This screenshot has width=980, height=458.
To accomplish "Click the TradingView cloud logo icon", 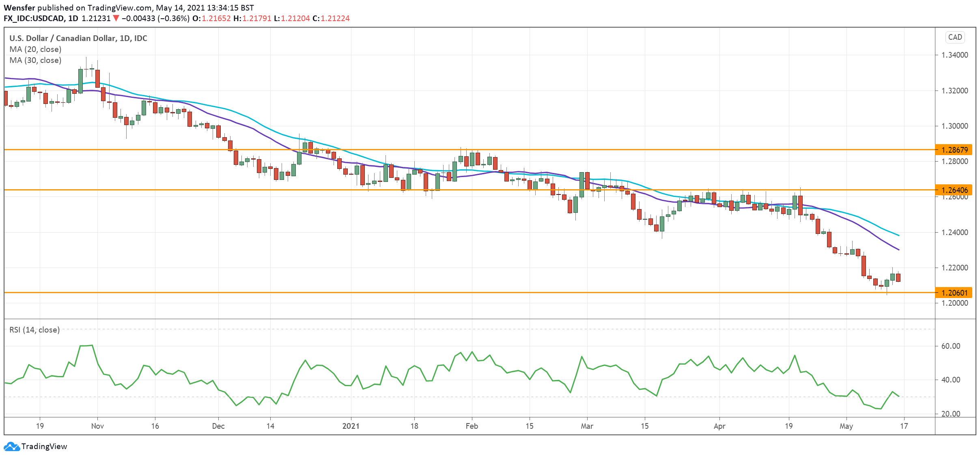I will pyautogui.click(x=11, y=447).
